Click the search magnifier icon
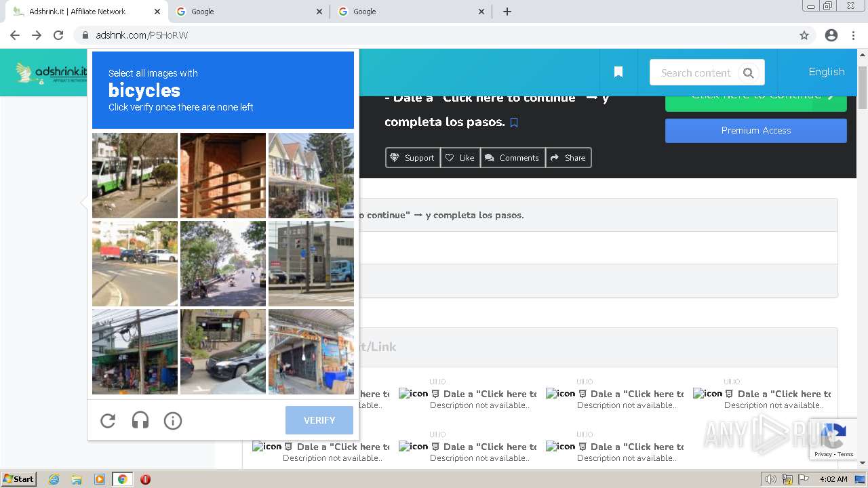The image size is (868, 488). [x=749, y=73]
